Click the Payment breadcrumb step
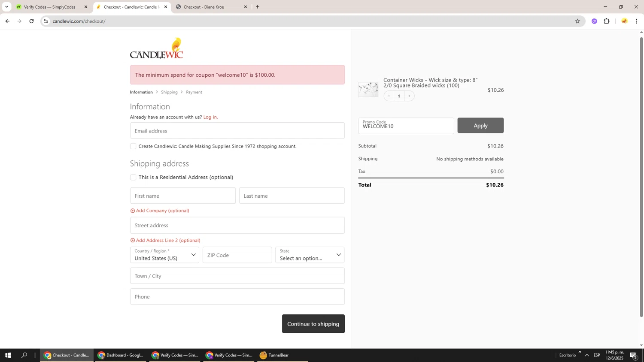The height and width of the screenshot is (362, 644). pyautogui.click(x=194, y=92)
